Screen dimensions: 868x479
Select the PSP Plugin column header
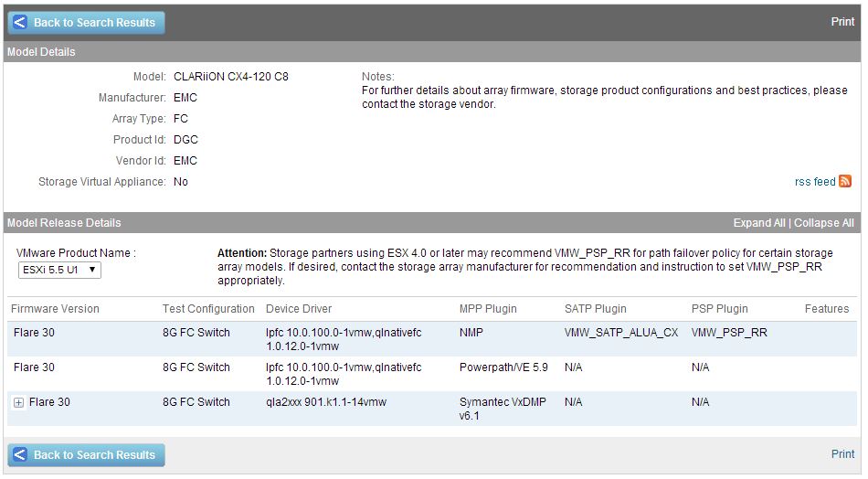coord(719,308)
